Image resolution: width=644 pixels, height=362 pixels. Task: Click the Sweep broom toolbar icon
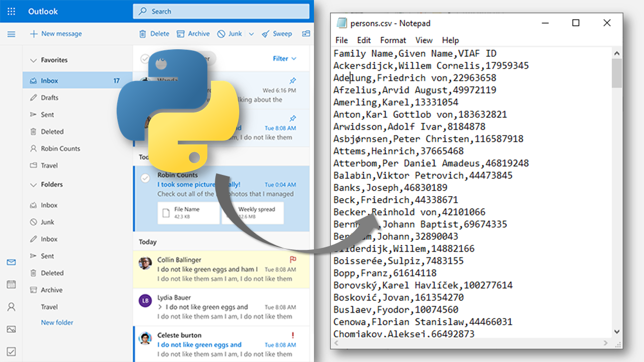click(266, 34)
